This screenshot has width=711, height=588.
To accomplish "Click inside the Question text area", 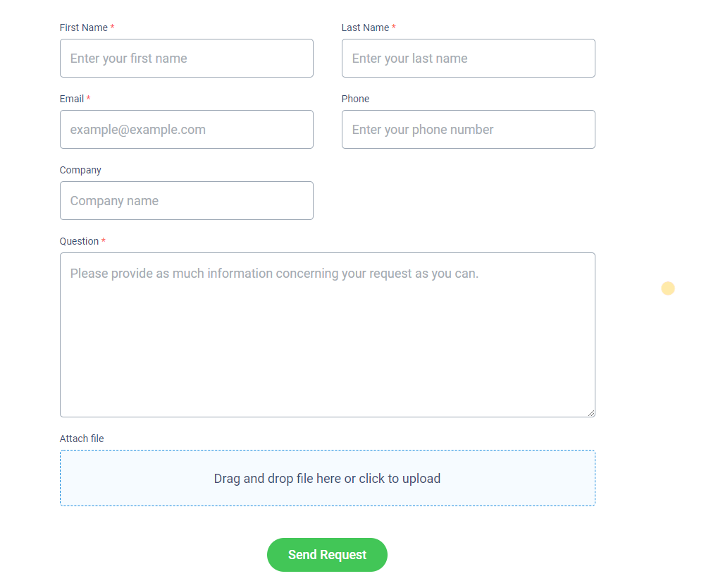I will pos(327,335).
